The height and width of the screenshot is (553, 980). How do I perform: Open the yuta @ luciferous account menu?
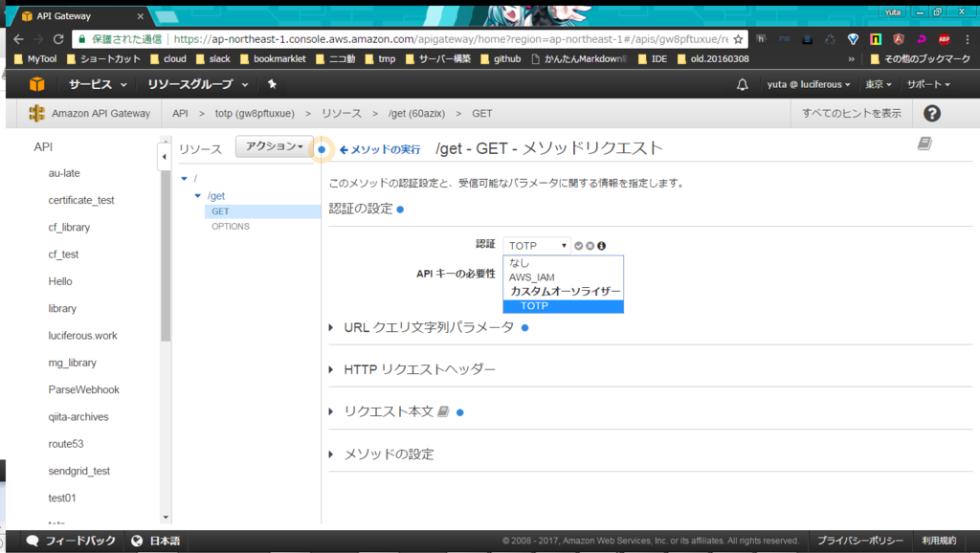pyautogui.click(x=808, y=84)
